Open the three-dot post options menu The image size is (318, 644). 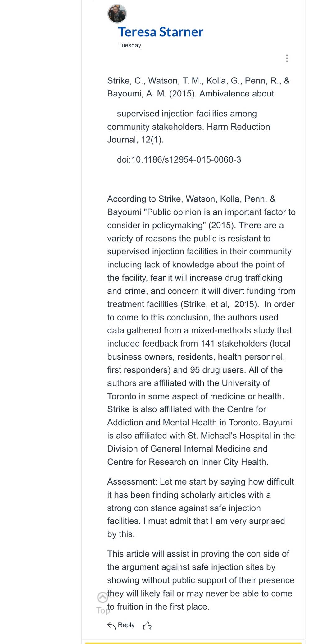coord(287,58)
